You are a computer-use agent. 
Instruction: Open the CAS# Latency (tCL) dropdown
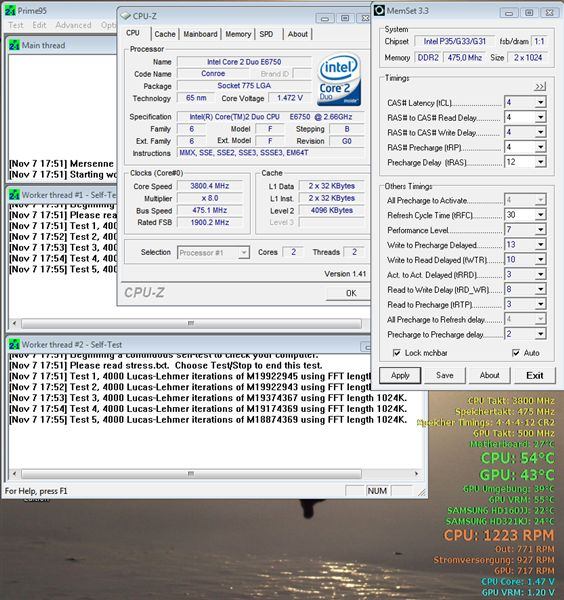[x=540, y=102]
